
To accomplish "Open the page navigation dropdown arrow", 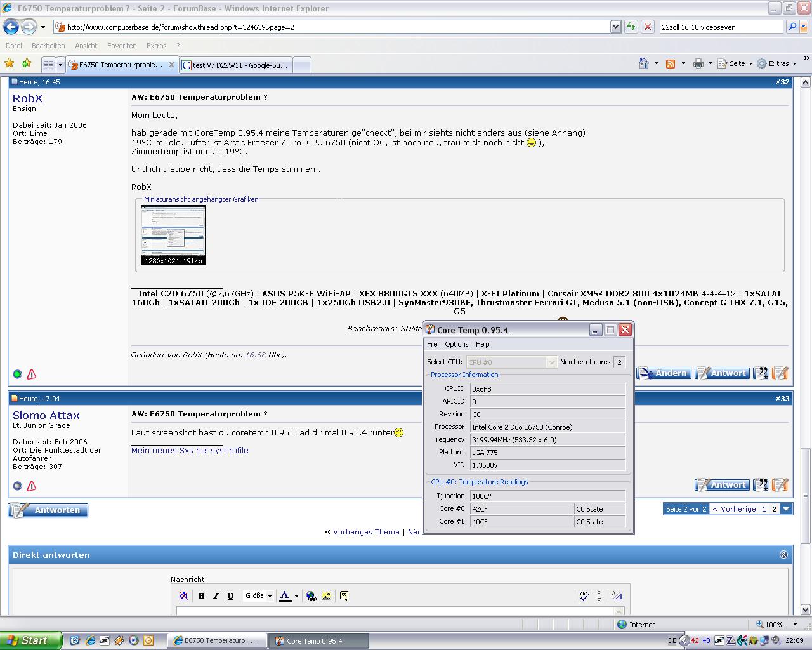I will pos(787,509).
